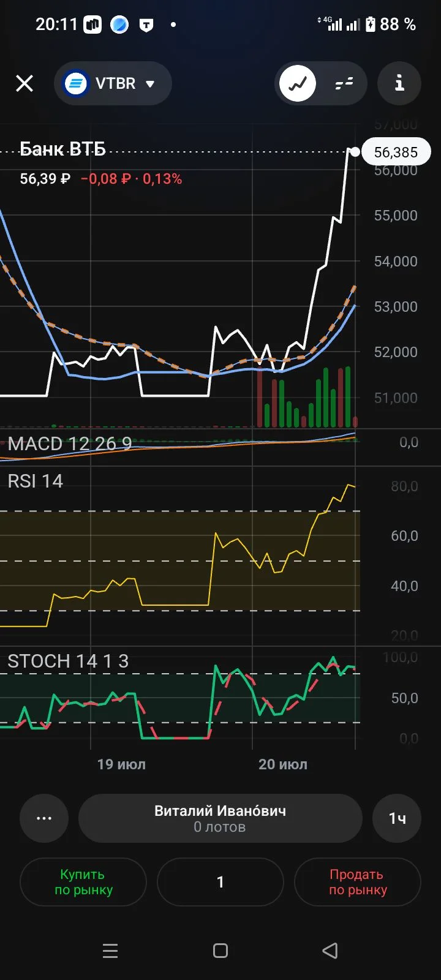
Task: Tap the VTB bank logo icon
Action: coord(77,83)
